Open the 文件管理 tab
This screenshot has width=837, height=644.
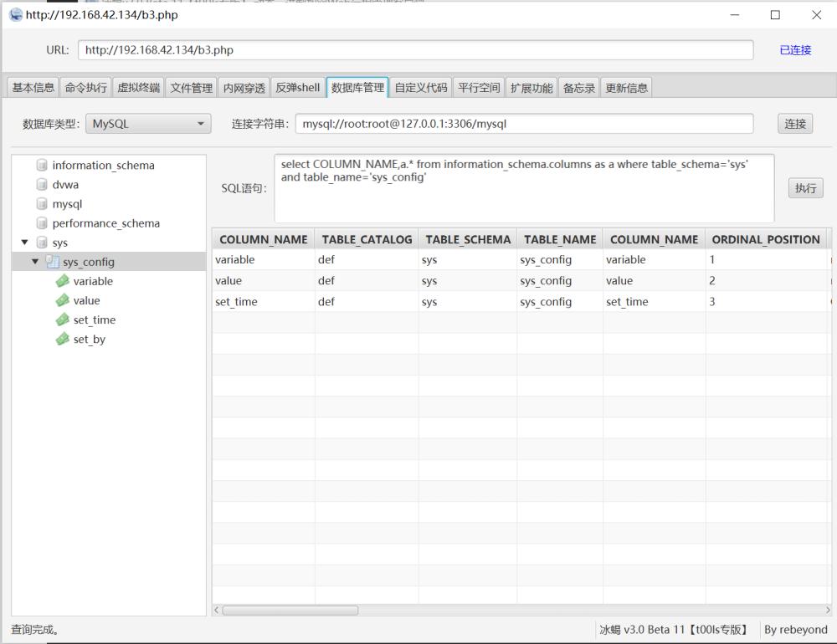191,88
